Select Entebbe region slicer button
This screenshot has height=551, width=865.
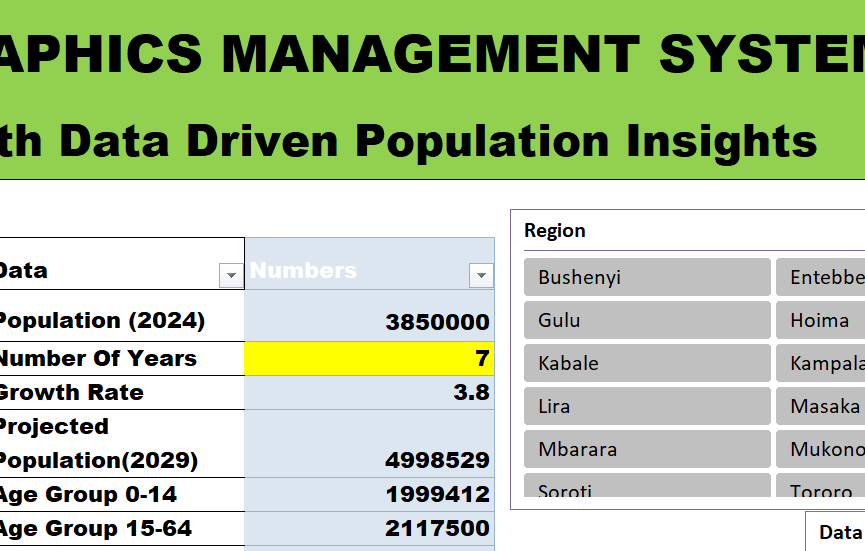point(820,277)
